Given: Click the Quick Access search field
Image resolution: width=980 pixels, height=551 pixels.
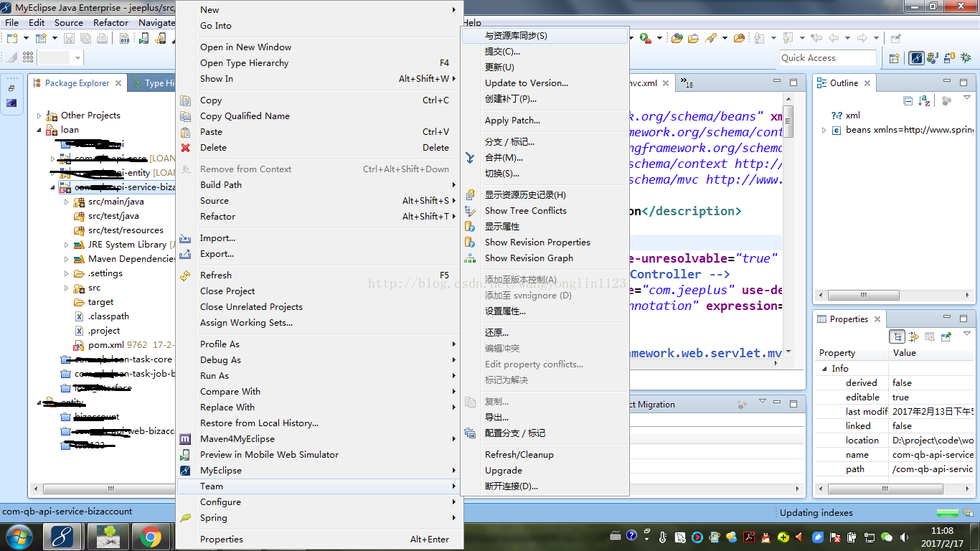Looking at the screenshot, I should (828, 58).
